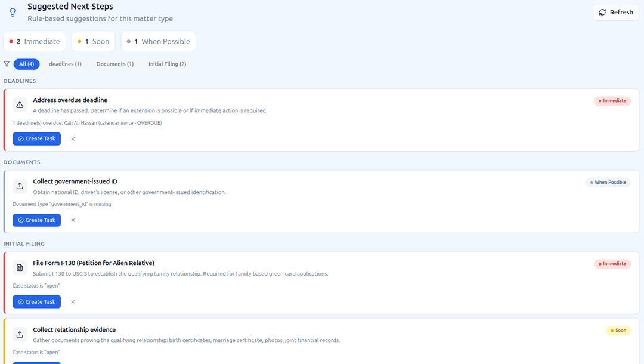Create task for Collect government-issued ID

pyautogui.click(x=36, y=220)
